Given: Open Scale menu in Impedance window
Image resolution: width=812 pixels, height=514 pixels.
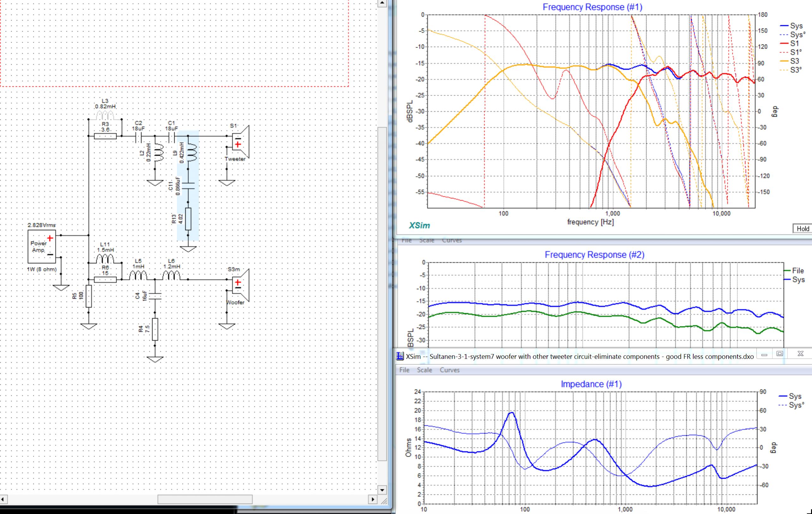Looking at the screenshot, I should click(424, 370).
